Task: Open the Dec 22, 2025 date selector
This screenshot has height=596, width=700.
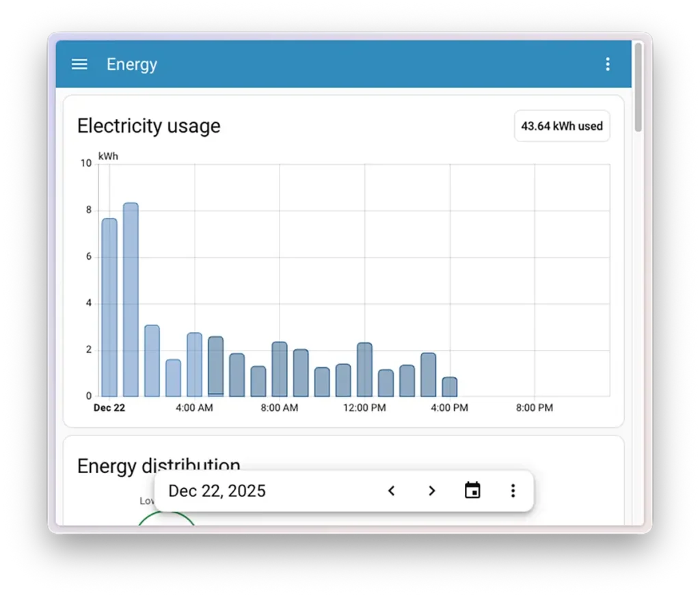Action: click(x=217, y=491)
